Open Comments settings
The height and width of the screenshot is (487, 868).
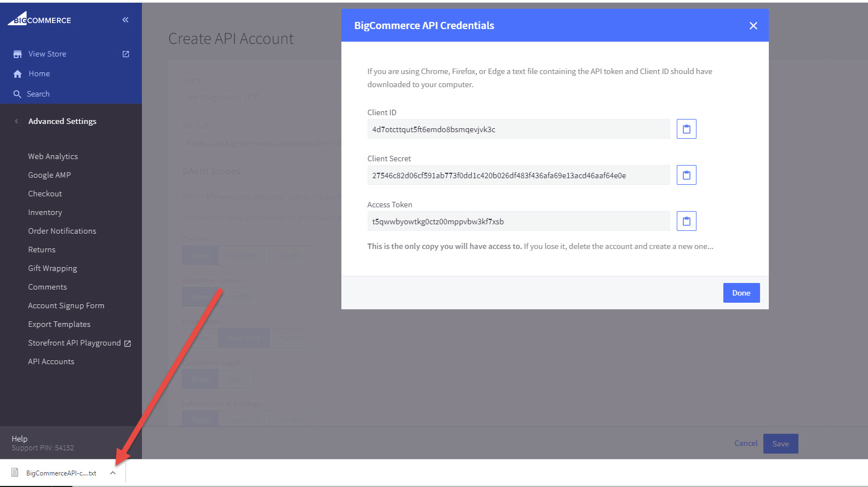[48, 287]
